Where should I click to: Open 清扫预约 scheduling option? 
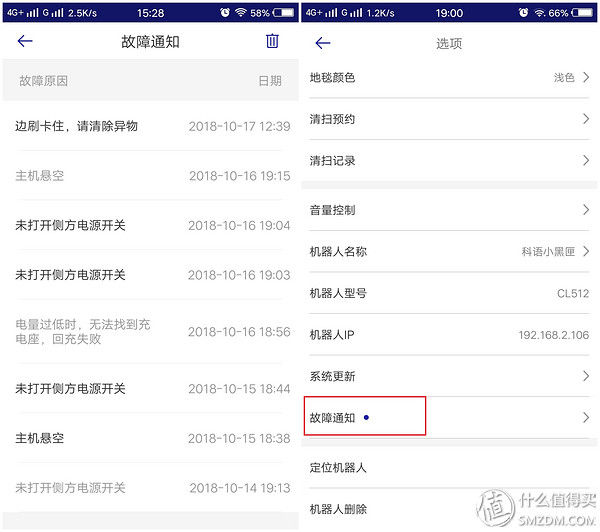pyautogui.click(x=449, y=119)
